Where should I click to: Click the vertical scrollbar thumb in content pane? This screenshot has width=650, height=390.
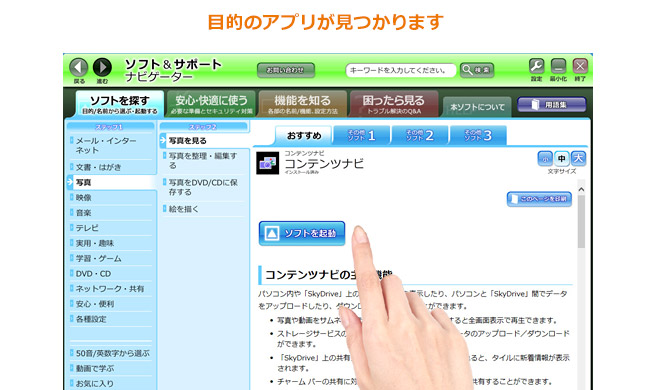pos(581,222)
